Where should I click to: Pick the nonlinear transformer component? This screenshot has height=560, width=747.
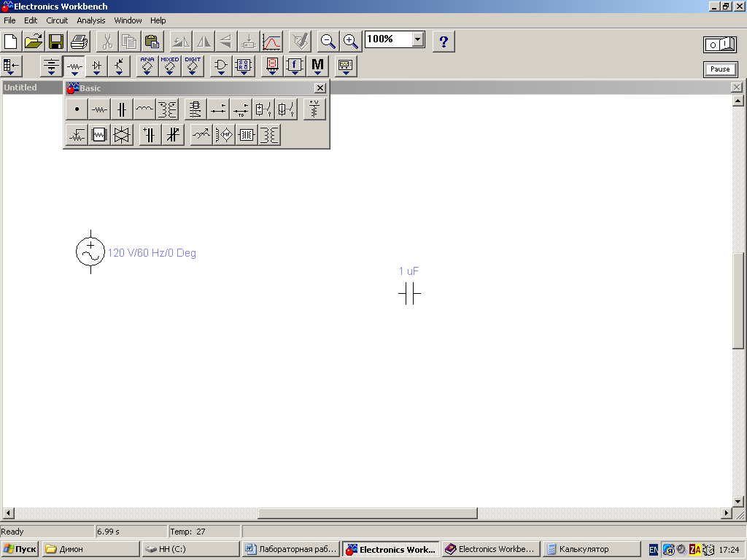269,135
